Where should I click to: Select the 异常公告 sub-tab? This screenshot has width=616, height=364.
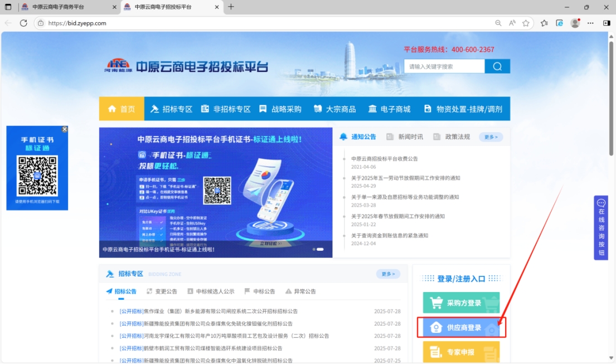pyautogui.click(x=300, y=292)
